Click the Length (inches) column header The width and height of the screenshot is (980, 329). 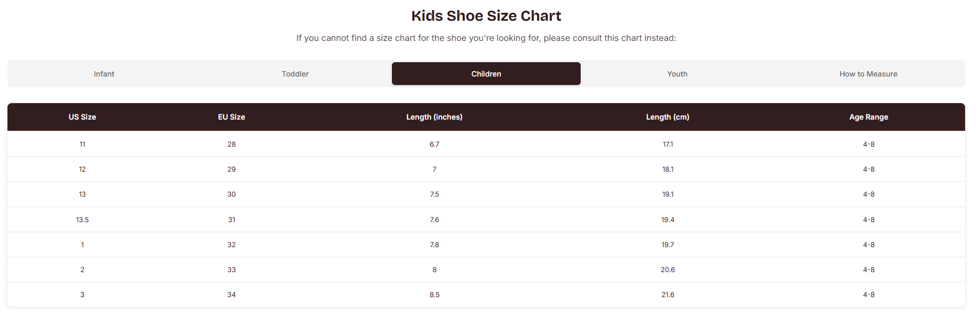pyautogui.click(x=434, y=117)
